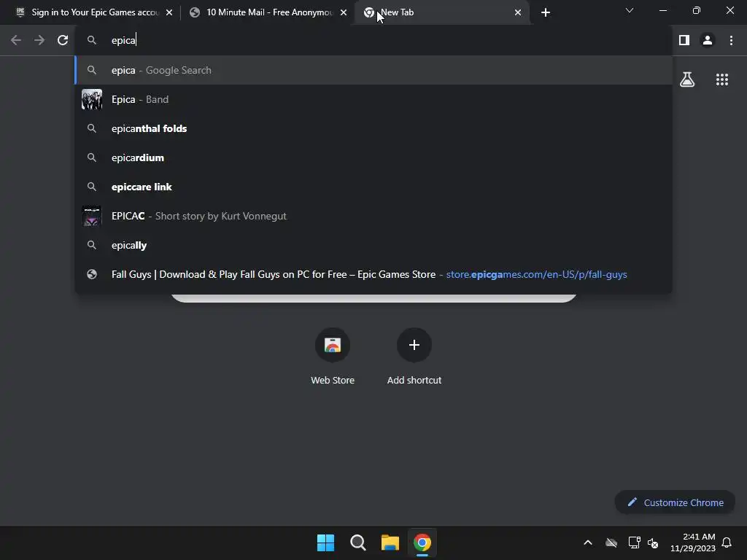Open a new tab with the plus button
Viewport: 747px width, 560px height.
[546, 12]
